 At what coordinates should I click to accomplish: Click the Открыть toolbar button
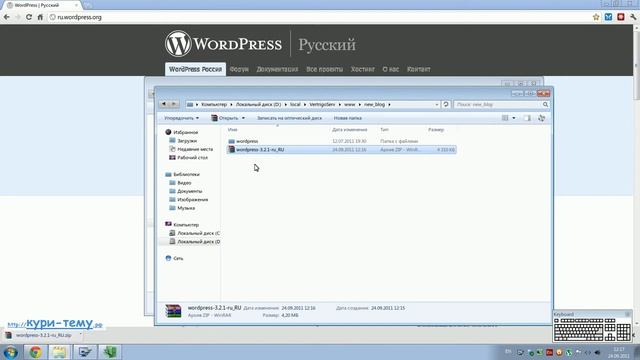(225, 118)
